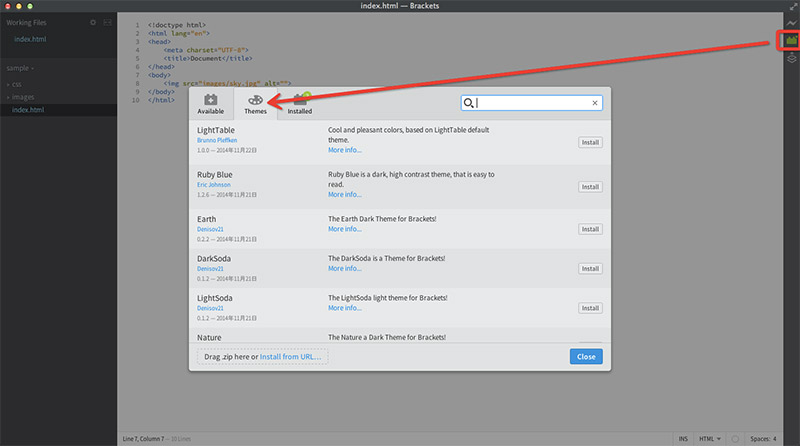Click the linting status circle icon

click(x=735, y=439)
